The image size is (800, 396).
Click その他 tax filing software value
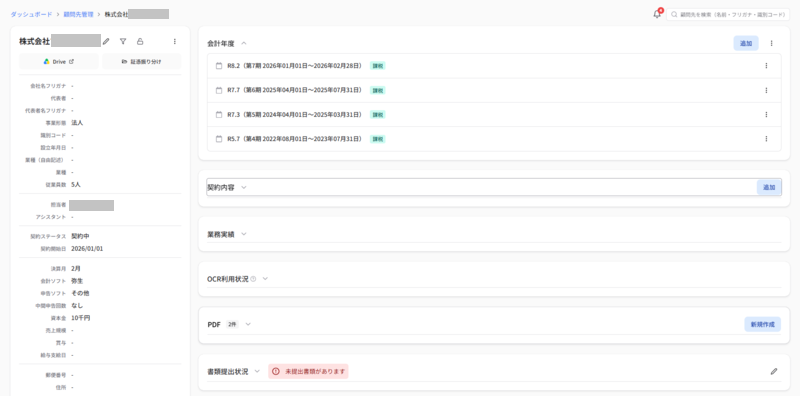click(81, 293)
